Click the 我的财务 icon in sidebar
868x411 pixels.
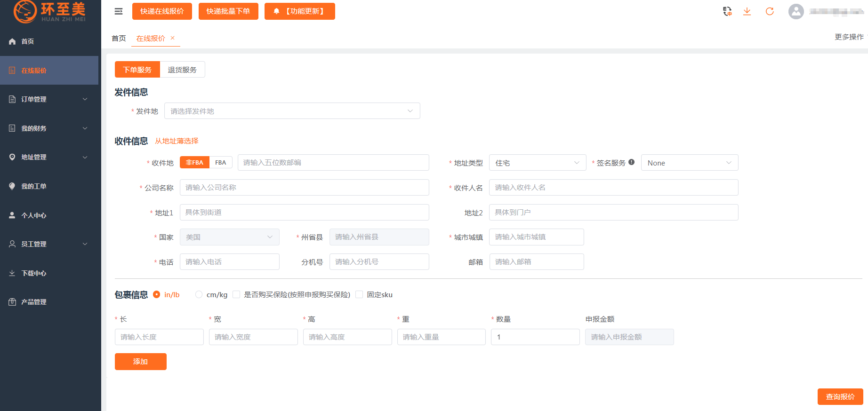tap(12, 128)
